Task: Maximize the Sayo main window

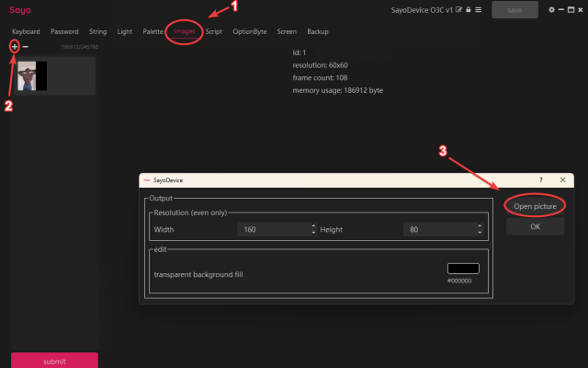Action: point(571,10)
